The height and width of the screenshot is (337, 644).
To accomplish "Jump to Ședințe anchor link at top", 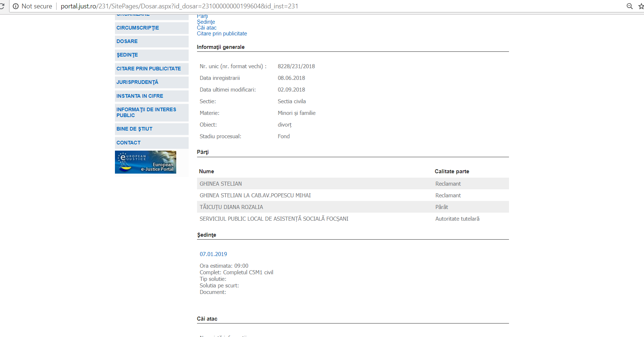I will point(206,22).
